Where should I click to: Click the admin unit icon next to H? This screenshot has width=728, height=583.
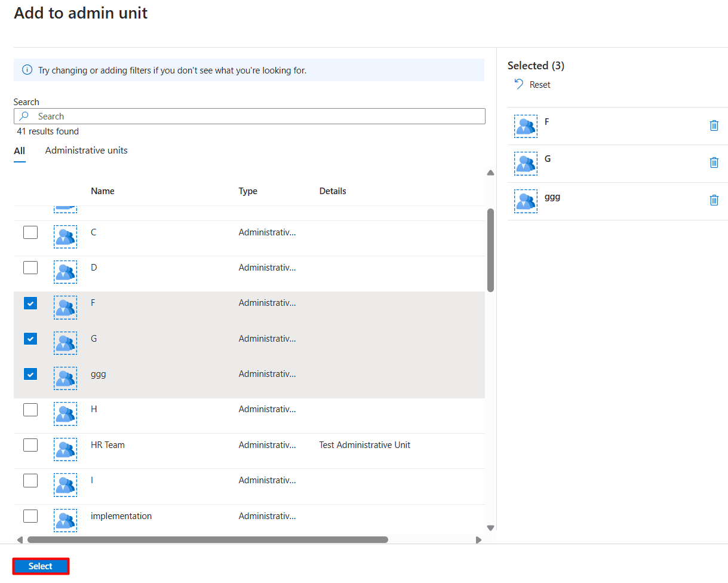tap(65, 414)
